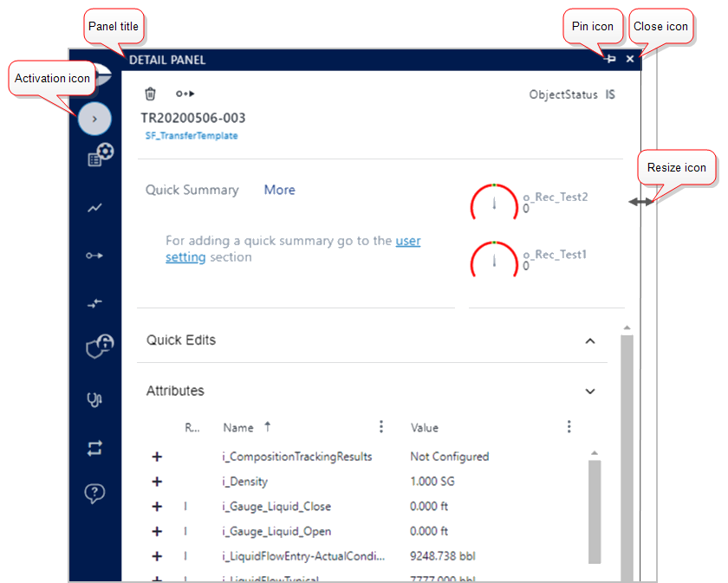Collapse the Quick Edits section
This screenshot has width=728, height=583.
point(590,340)
